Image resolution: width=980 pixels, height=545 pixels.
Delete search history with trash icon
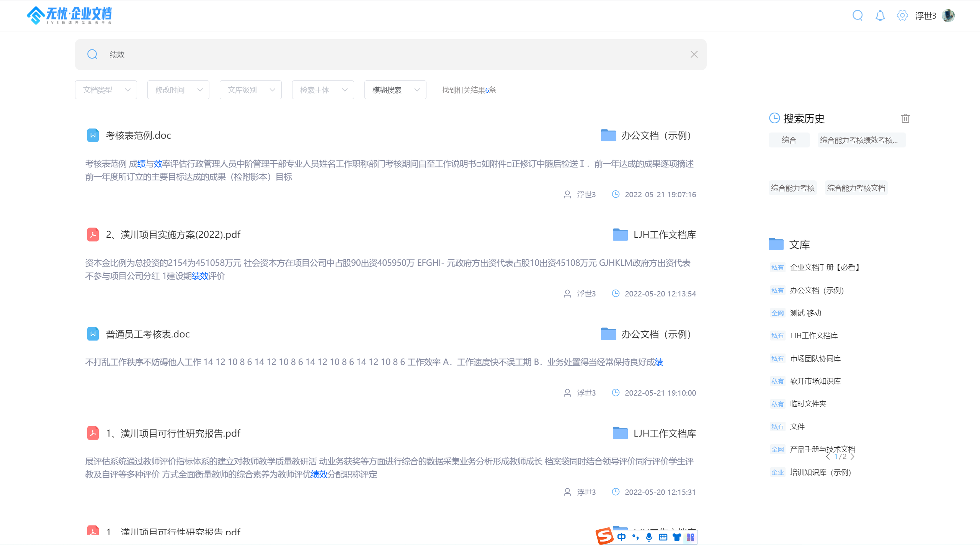pyautogui.click(x=905, y=118)
